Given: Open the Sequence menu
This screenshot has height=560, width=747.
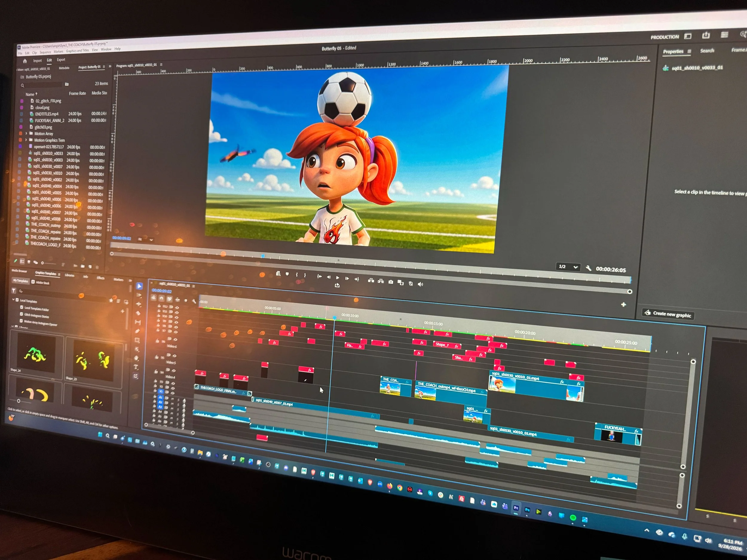Looking at the screenshot, I should (x=45, y=52).
